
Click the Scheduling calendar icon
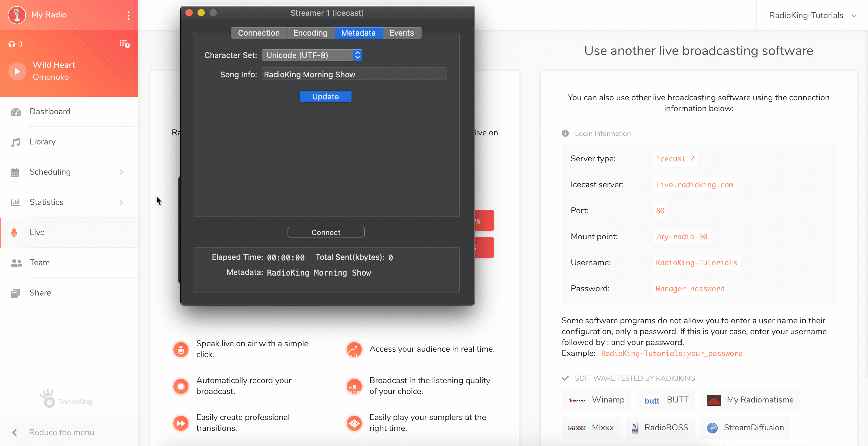(15, 172)
